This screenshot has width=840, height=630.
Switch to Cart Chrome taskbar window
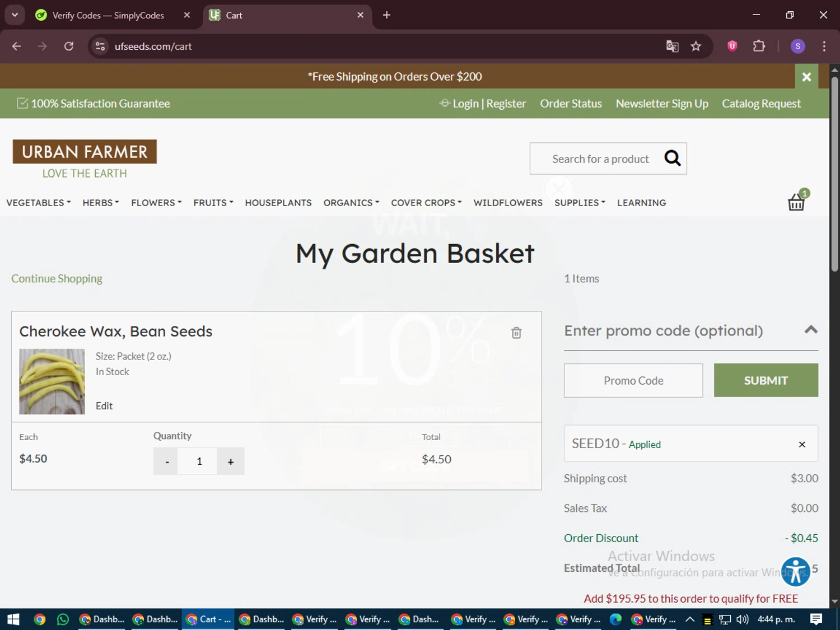208,619
